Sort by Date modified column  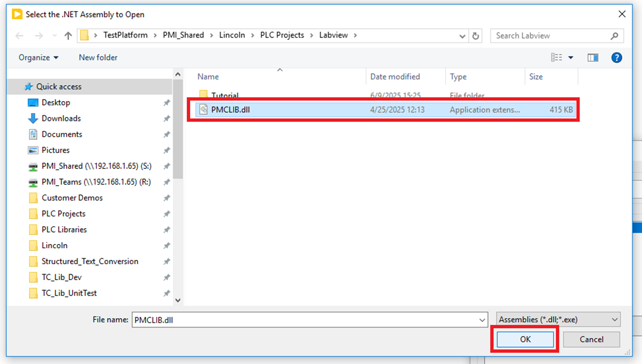click(x=395, y=77)
